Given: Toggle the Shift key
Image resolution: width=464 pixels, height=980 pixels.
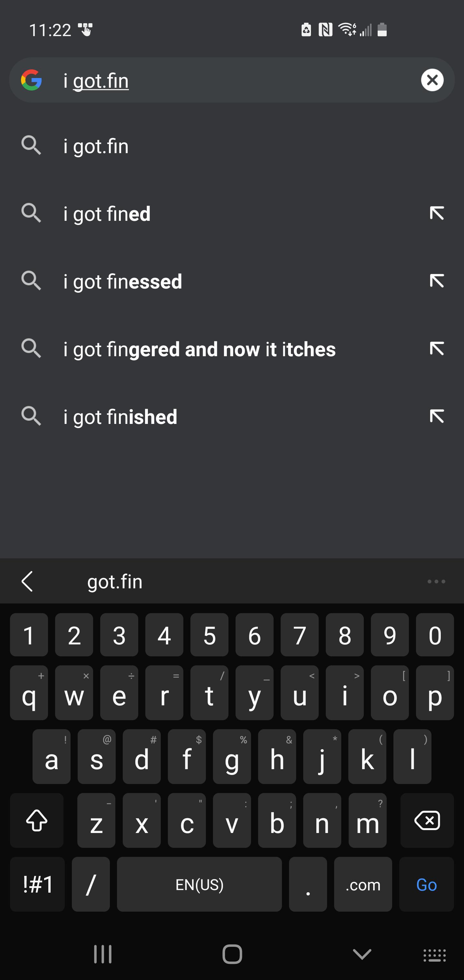Looking at the screenshot, I should click(x=37, y=821).
